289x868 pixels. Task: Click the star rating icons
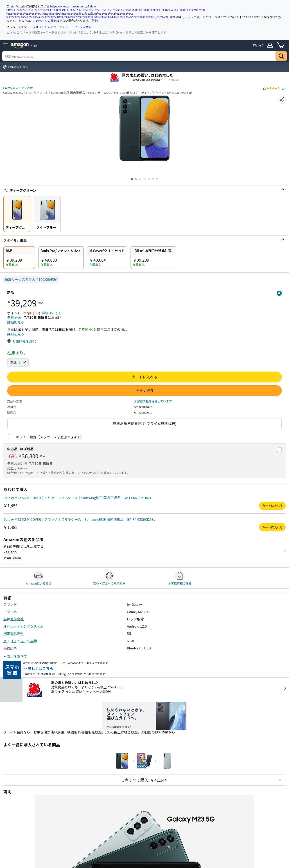(273, 89)
